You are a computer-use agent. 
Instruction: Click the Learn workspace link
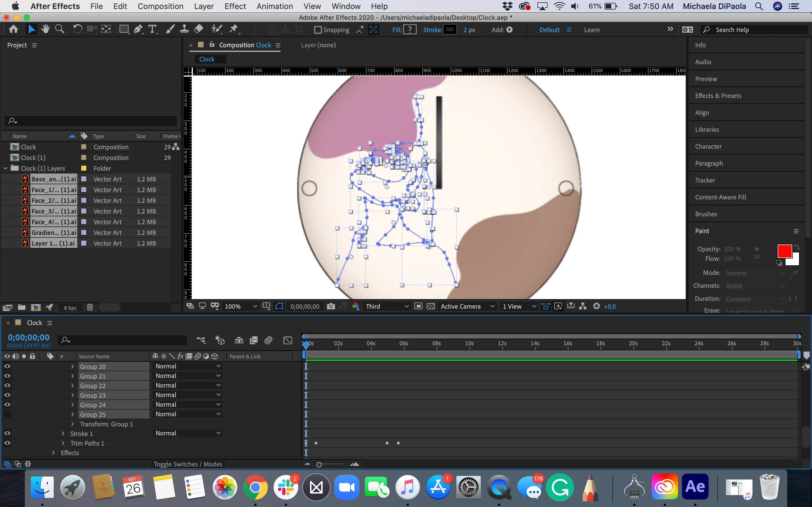point(592,30)
